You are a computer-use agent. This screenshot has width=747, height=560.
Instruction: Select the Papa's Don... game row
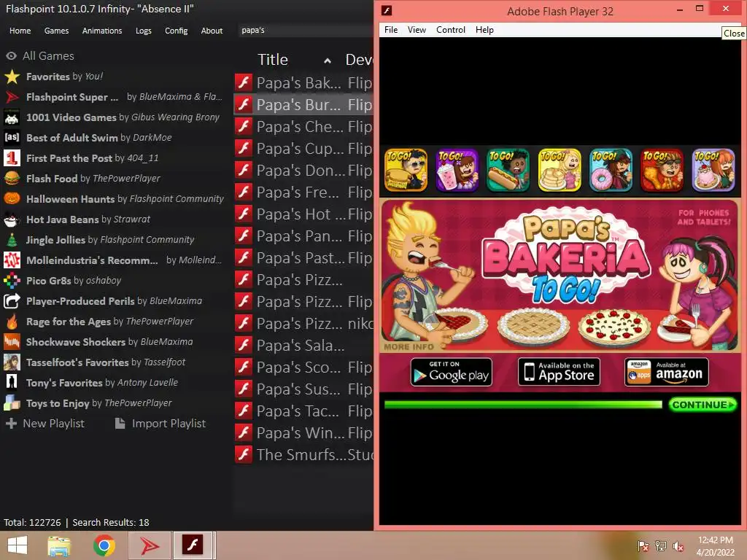click(303, 171)
